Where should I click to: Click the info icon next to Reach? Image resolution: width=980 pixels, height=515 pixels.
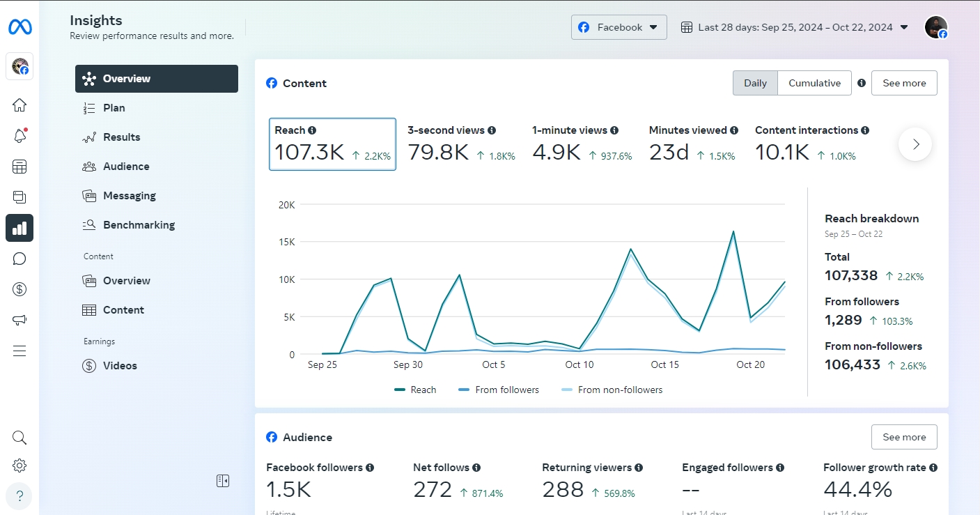tap(312, 130)
